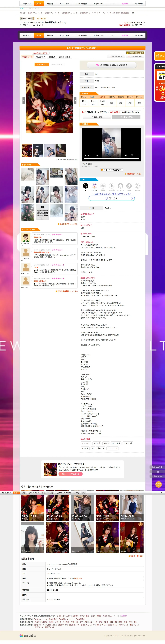
Task: Select the 投稿動画 tab
Action: coord(52,57)
